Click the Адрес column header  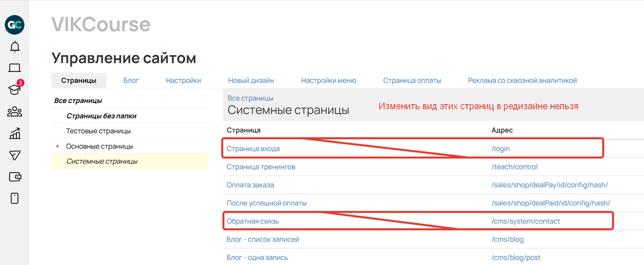[x=503, y=130]
